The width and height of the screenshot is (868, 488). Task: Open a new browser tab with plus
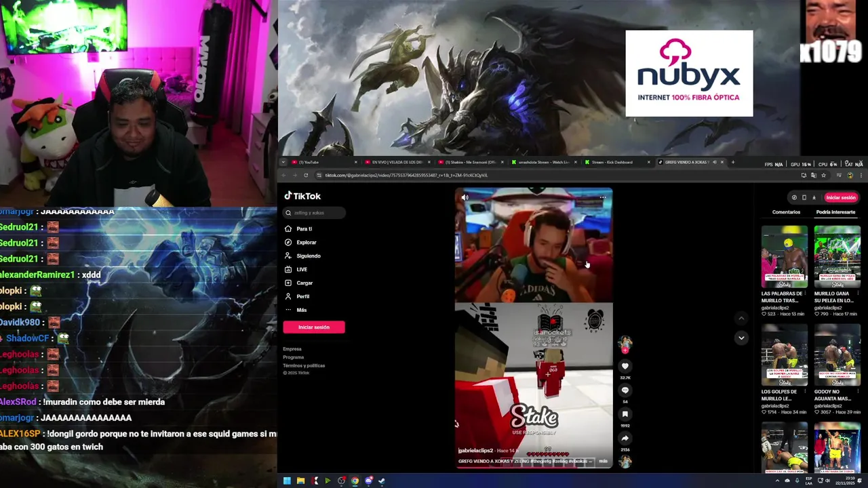(732, 162)
